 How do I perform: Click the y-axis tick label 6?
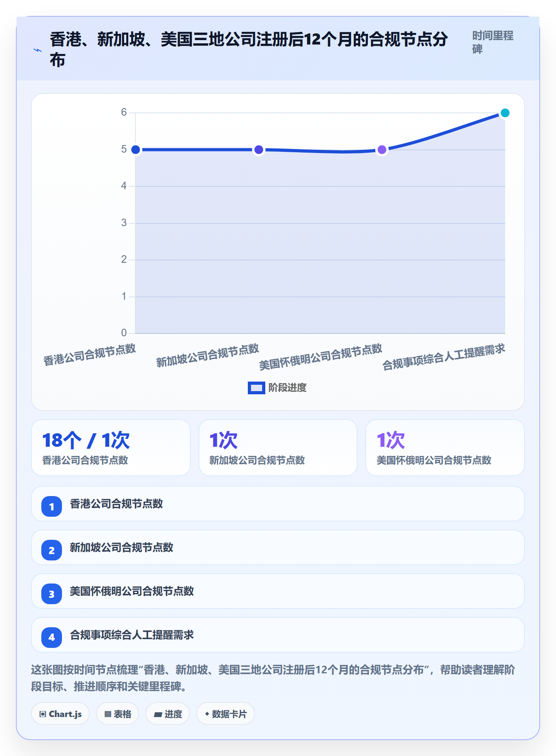click(124, 112)
